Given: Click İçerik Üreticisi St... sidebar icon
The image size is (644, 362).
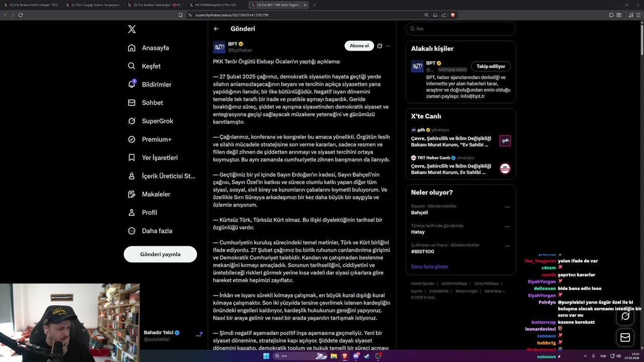Looking at the screenshot, I should point(132,176).
